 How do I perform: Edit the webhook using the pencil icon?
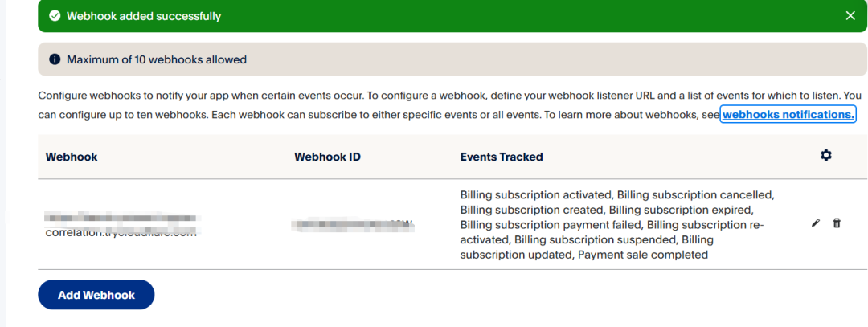pos(816,223)
